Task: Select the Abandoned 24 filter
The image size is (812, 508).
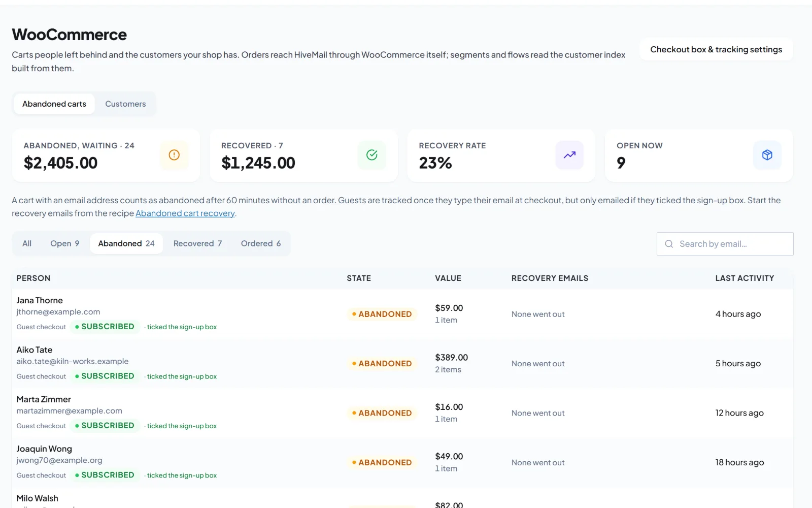Action: [x=126, y=243]
